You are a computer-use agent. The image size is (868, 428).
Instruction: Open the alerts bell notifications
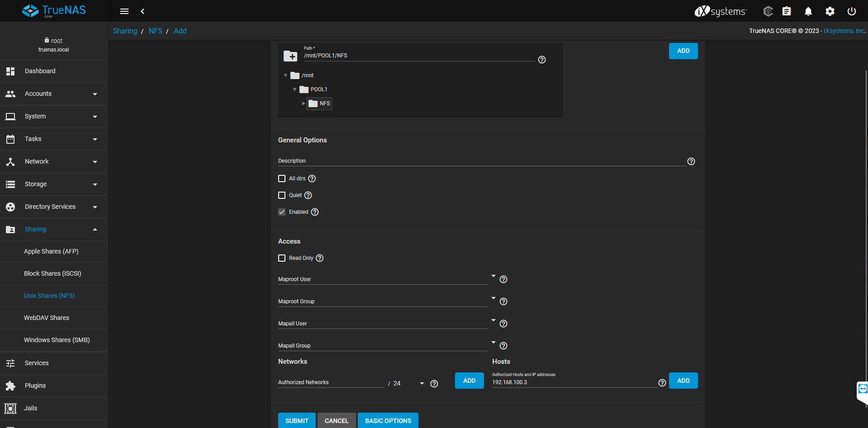pyautogui.click(x=808, y=11)
